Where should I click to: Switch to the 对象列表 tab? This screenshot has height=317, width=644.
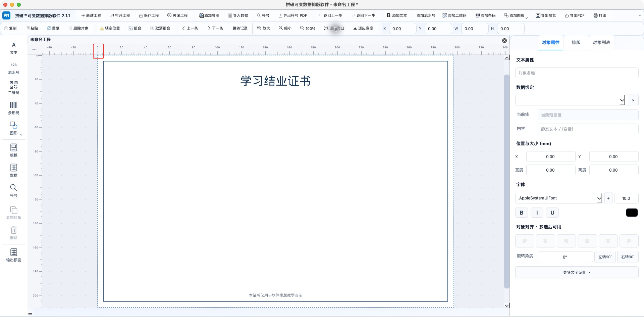tap(601, 43)
